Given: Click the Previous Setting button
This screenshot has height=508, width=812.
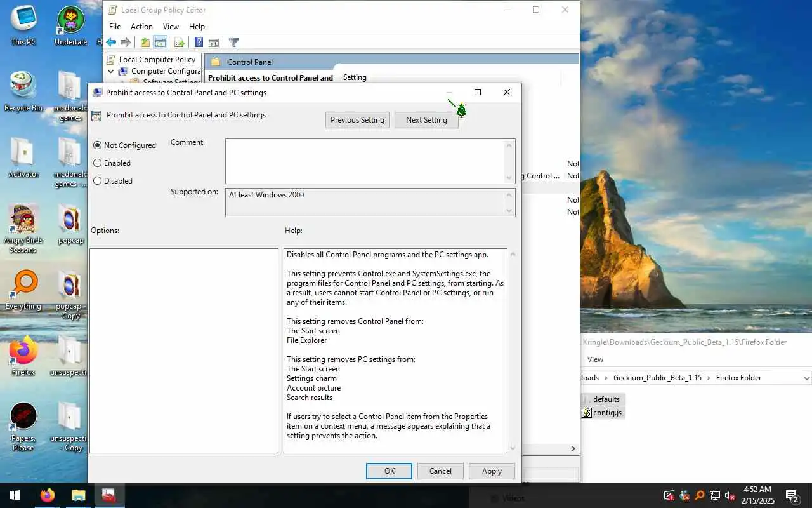Looking at the screenshot, I should tap(357, 120).
